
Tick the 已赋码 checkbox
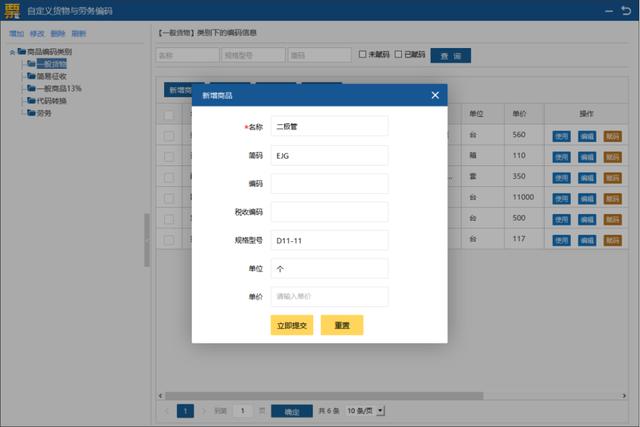[x=399, y=54]
